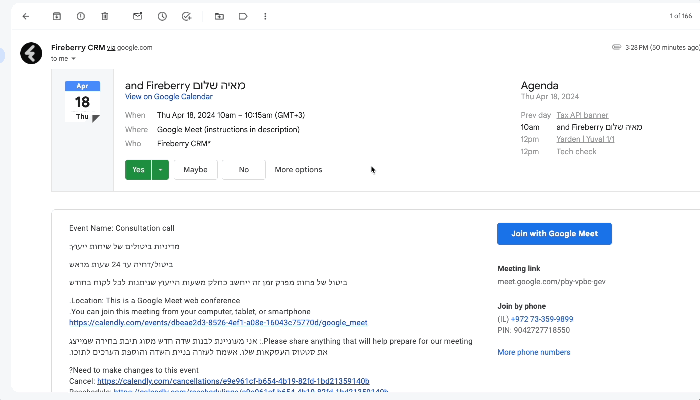700x400 pixels.
Task: Delete this email with trash icon
Action: point(105,17)
